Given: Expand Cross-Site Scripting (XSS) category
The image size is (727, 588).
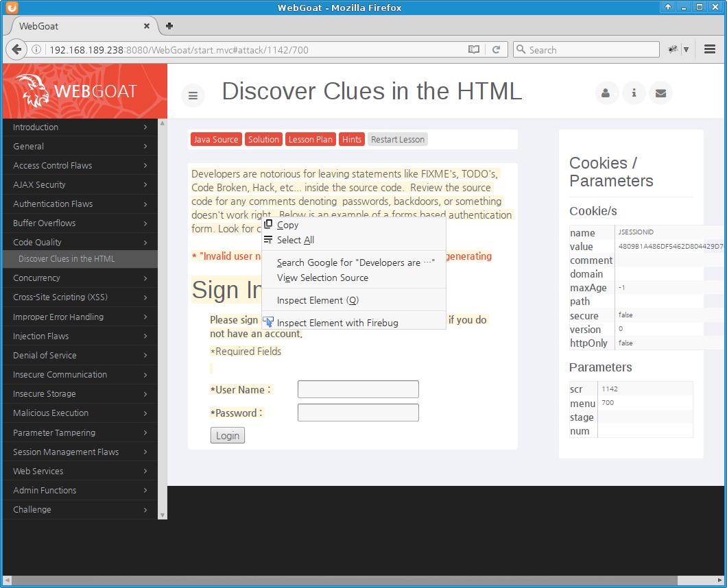Looking at the screenshot, I should pyautogui.click(x=80, y=297).
